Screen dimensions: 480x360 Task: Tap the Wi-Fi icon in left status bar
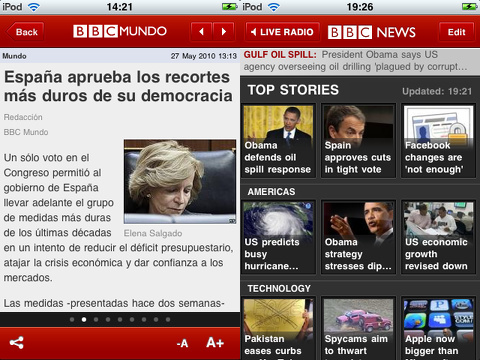click(33, 7)
